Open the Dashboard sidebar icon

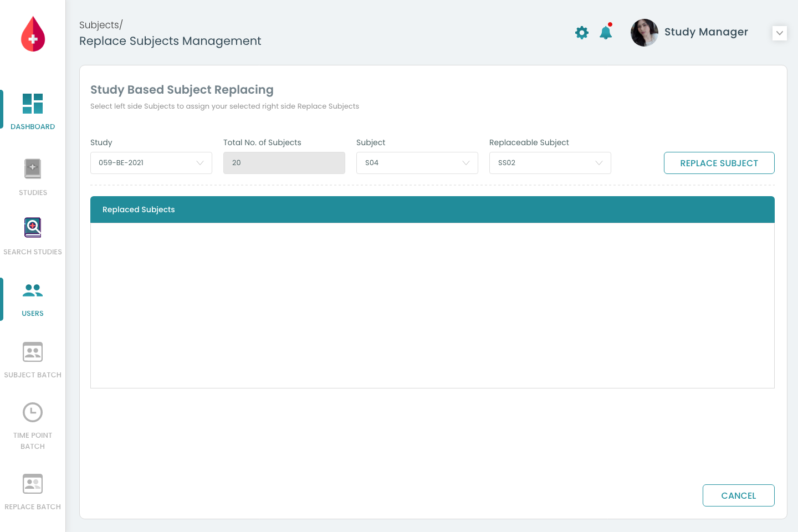pos(33,104)
